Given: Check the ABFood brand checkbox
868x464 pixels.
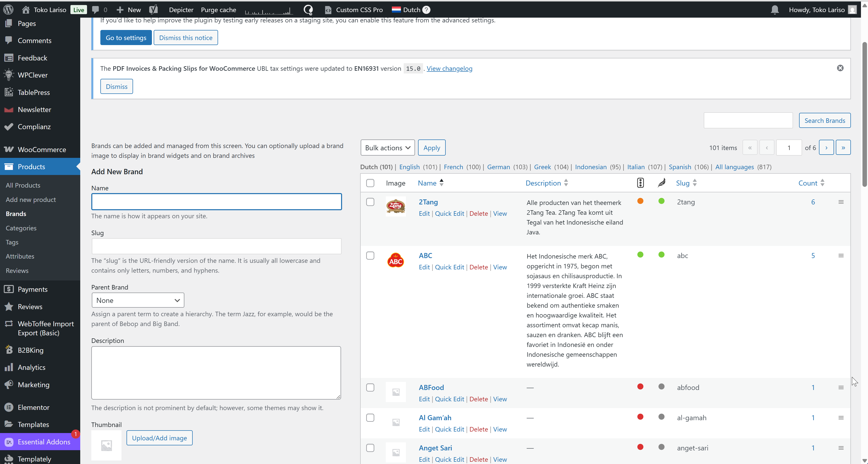Looking at the screenshot, I should (370, 387).
